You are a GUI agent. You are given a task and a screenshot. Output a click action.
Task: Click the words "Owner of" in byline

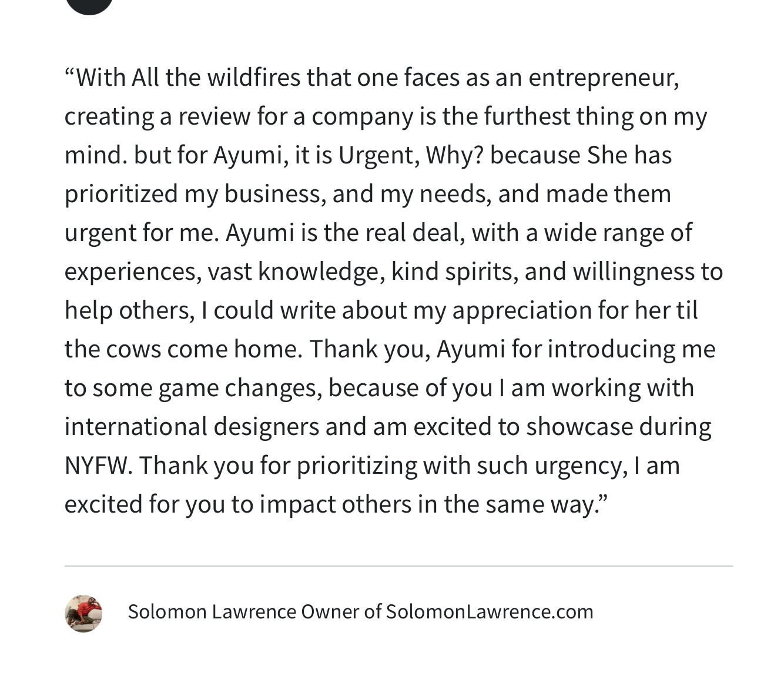coord(341,612)
